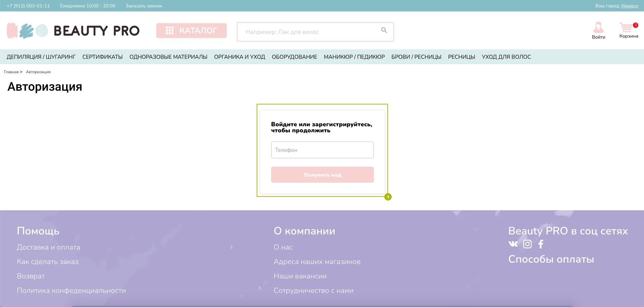644x307 pixels.
Task: Click the product search field
Action: pyautogui.click(x=315, y=32)
